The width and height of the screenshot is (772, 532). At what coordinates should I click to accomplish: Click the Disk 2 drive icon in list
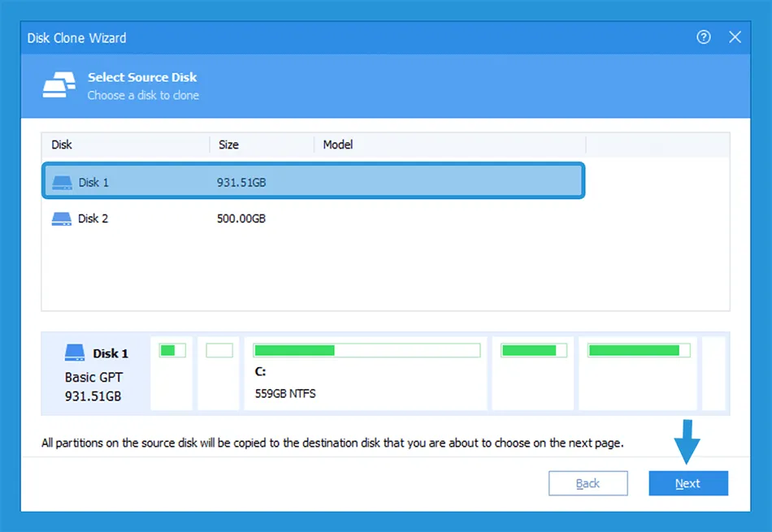pos(62,218)
